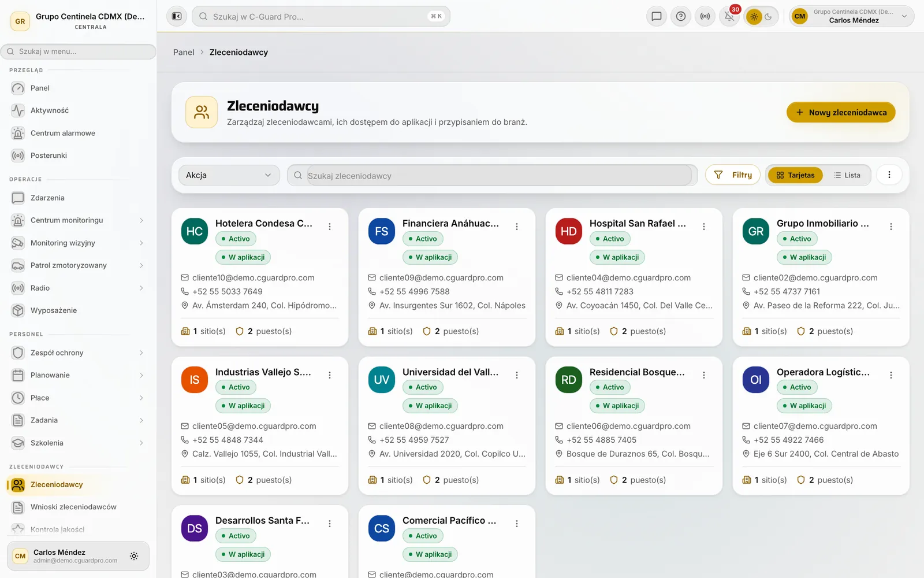924x578 pixels.
Task: Open options menu for Operadora Logístic card
Action: click(x=891, y=375)
